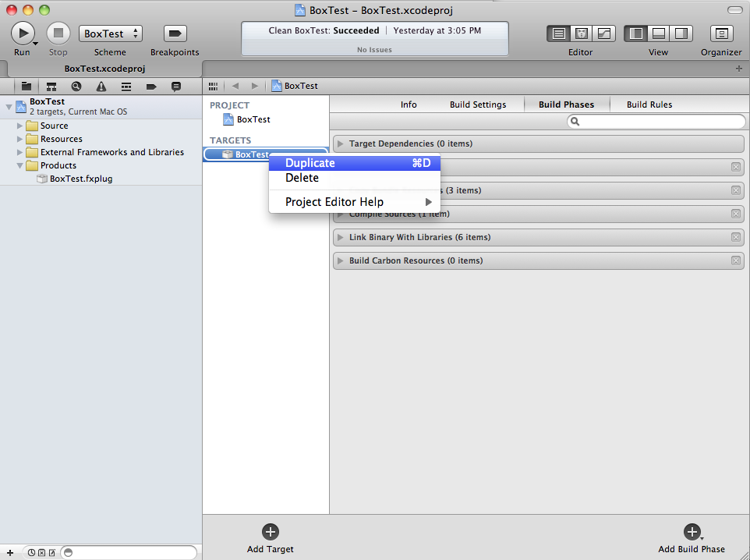Click the Add Build Phase icon
750x560 pixels.
pyautogui.click(x=692, y=532)
